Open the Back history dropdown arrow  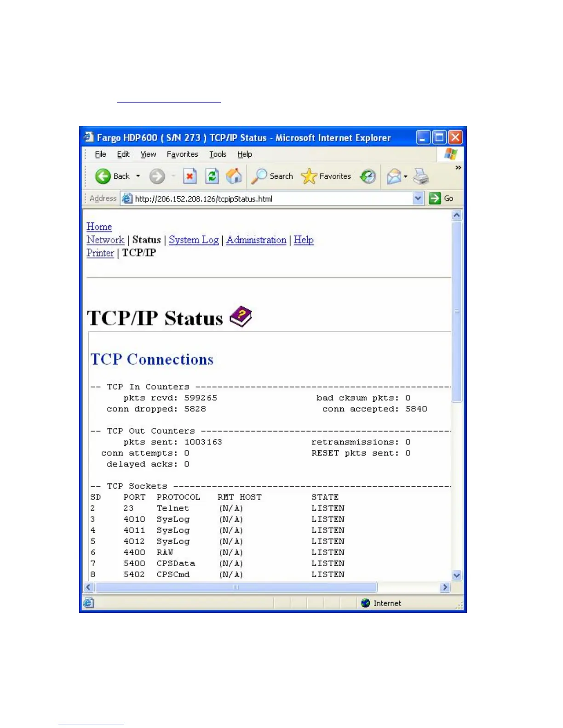click(x=138, y=176)
